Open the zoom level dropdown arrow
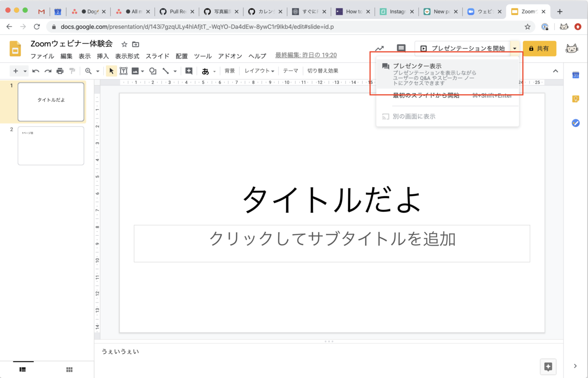The height and width of the screenshot is (378, 588). click(x=98, y=71)
